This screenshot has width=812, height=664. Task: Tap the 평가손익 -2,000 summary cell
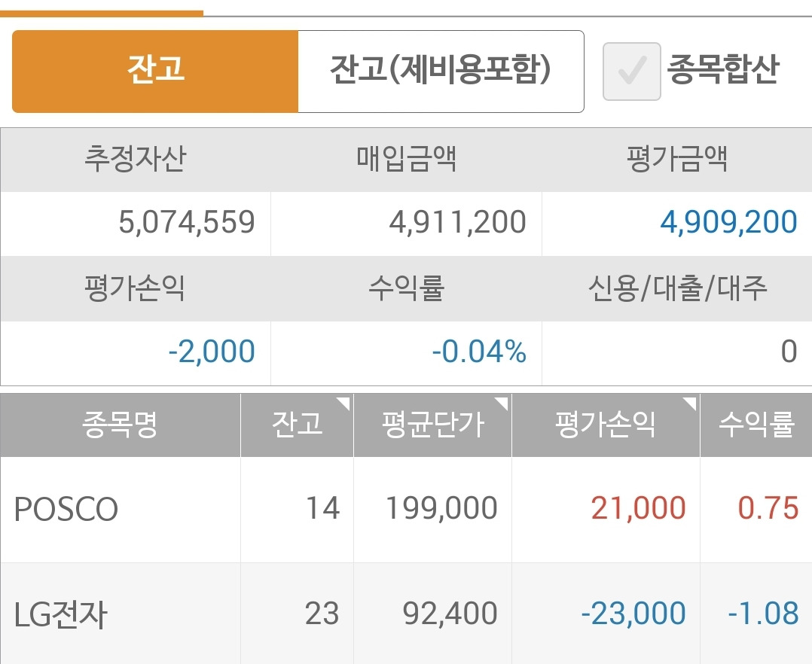[x=211, y=352]
